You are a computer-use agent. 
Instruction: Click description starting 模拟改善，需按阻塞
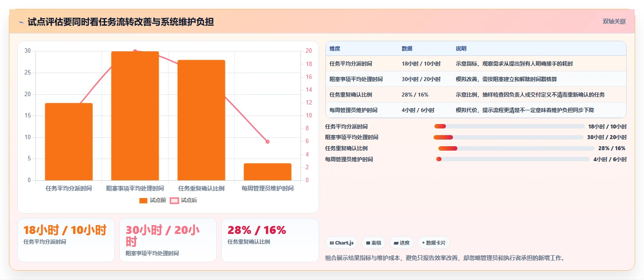[506, 79]
